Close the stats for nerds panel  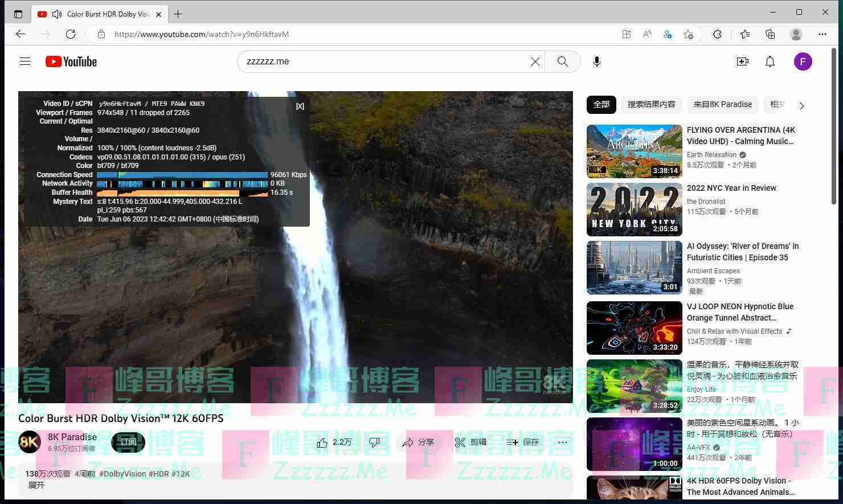300,106
